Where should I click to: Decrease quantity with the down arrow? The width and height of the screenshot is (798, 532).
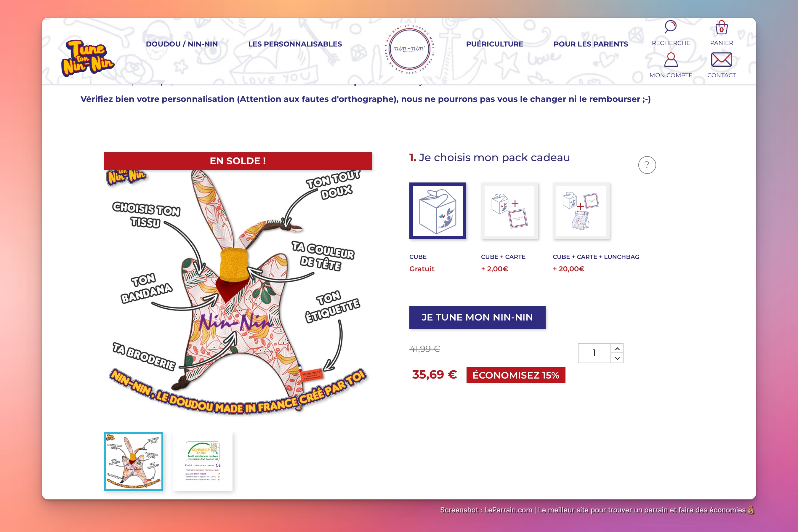coord(617,358)
